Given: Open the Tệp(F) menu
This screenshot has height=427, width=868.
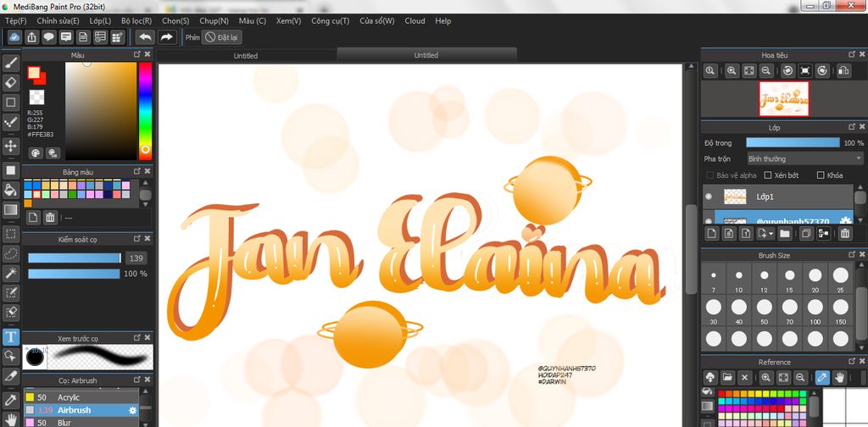Looking at the screenshot, I should tap(15, 21).
